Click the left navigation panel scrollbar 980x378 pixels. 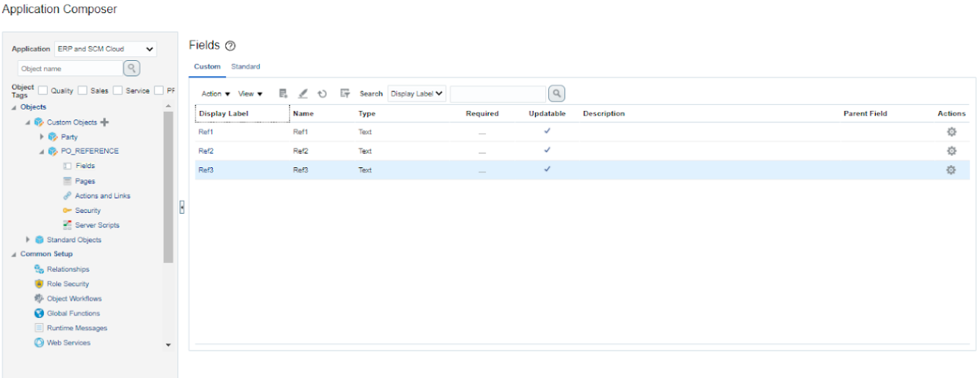[168, 190]
